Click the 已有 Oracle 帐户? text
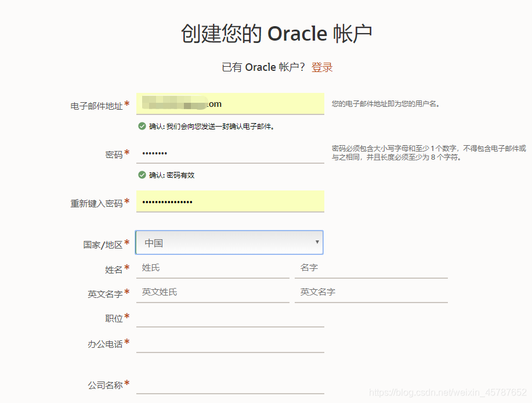The width and height of the screenshot is (532, 403). click(x=263, y=67)
